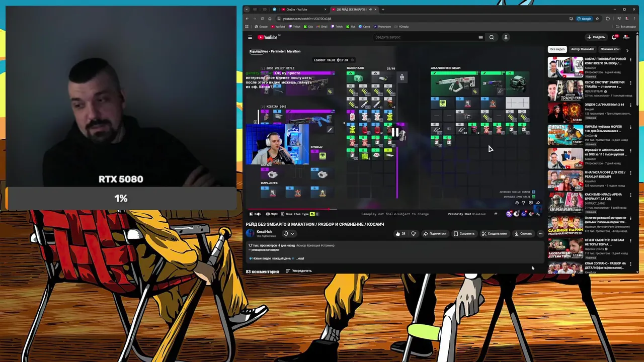The height and width of the screenshot is (362, 644).
Task: Open HDrezka bookmark in bookmarks bar
Action: (401, 27)
